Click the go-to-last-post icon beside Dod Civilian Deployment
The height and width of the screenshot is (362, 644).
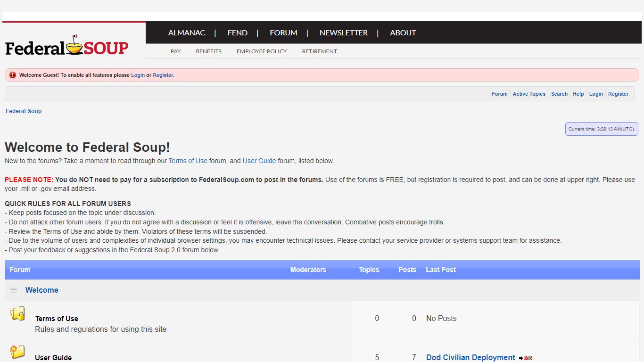tap(526, 358)
